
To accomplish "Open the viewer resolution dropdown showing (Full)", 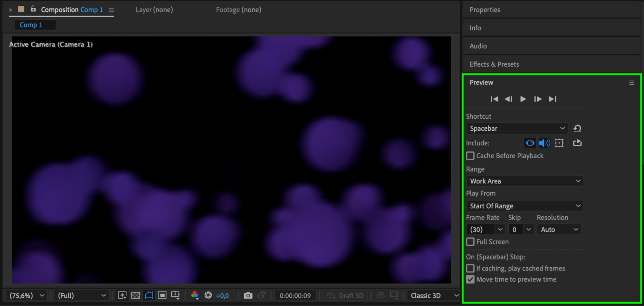I will [x=82, y=296].
